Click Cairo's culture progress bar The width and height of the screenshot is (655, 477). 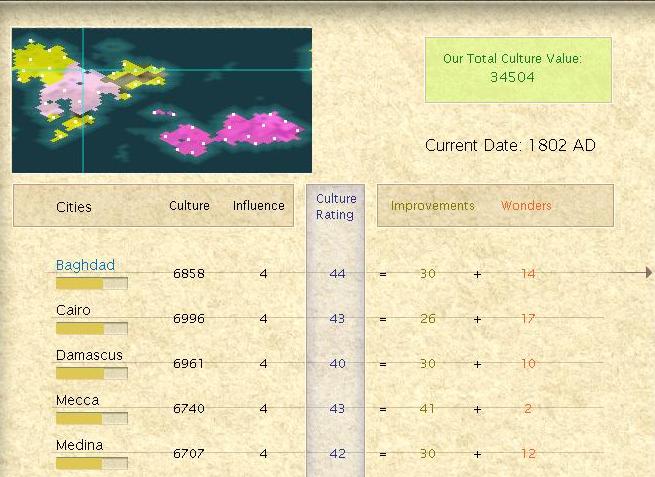pyautogui.click(x=91, y=329)
